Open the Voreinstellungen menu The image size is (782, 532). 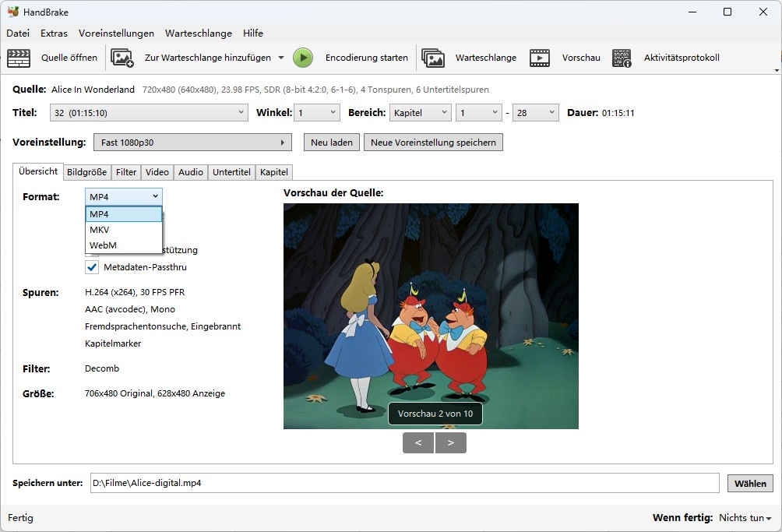point(116,33)
